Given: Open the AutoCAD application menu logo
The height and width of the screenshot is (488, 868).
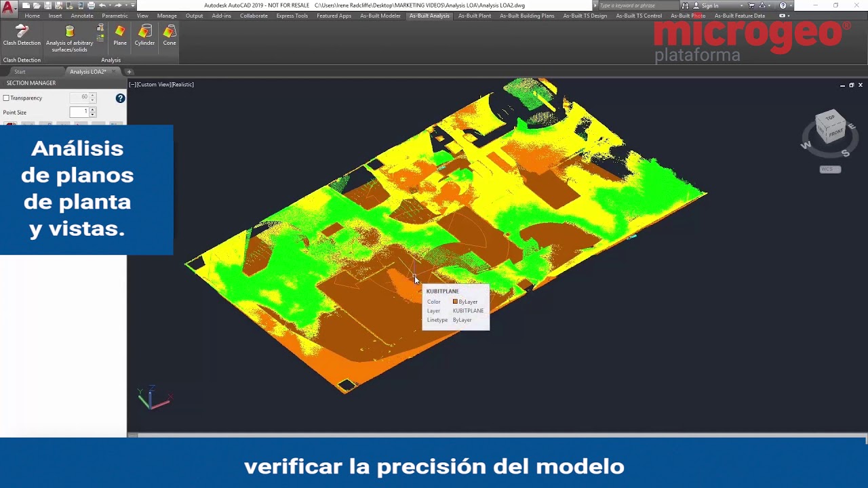Looking at the screenshot, I should 9,7.
